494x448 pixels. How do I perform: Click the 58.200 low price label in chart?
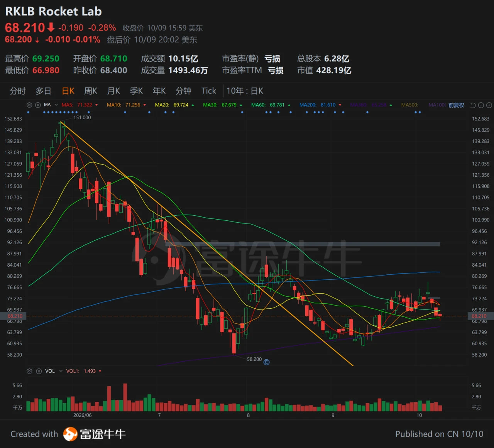tap(254, 359)
